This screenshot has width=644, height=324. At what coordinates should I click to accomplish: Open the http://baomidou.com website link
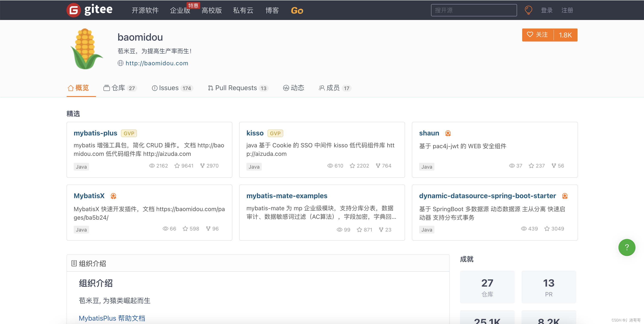tap(157, 63)
